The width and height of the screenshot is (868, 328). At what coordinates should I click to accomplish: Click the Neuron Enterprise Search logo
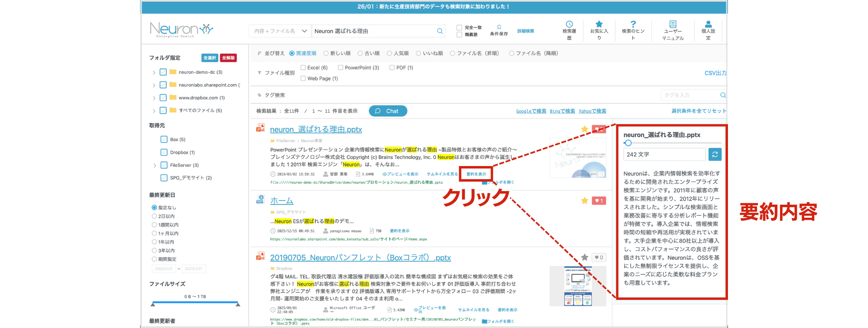coord(181,30)
